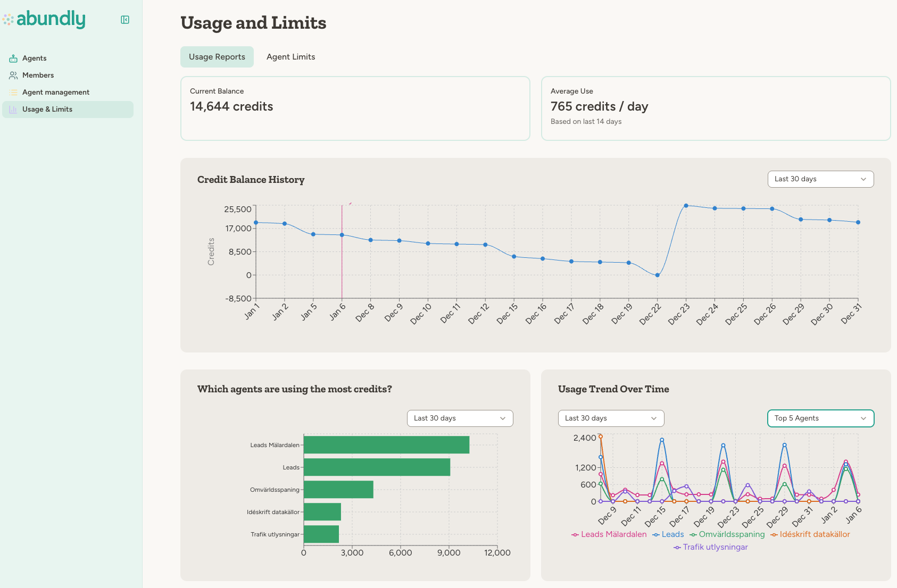This screenshot has height=588, width=897.
Task: Select the Usage & Limits chart icon
Action: tap(13, 109)
